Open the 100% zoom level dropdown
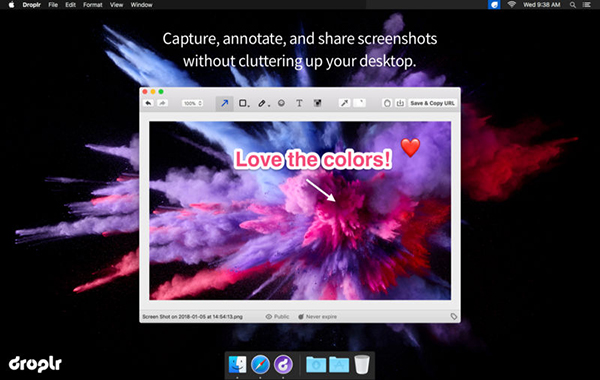The width and height of the screenshot is (600, 380). 192,103
